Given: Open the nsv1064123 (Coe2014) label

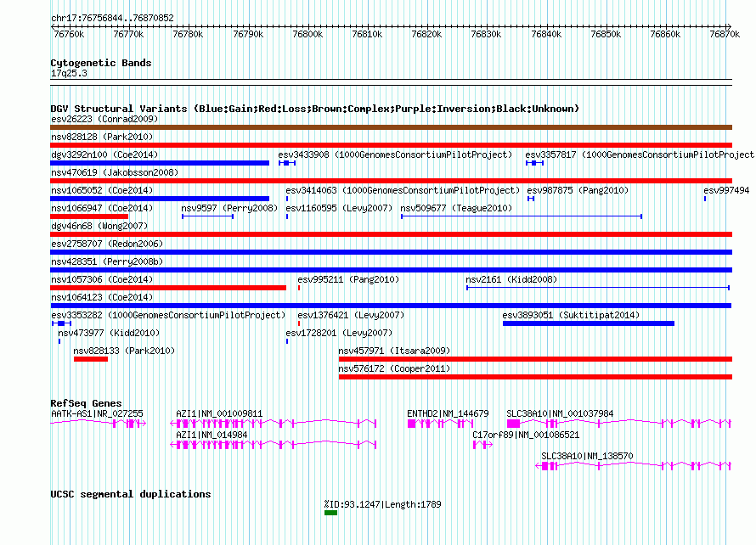Looking at the screenshot, I should click(x=102, y=297).
